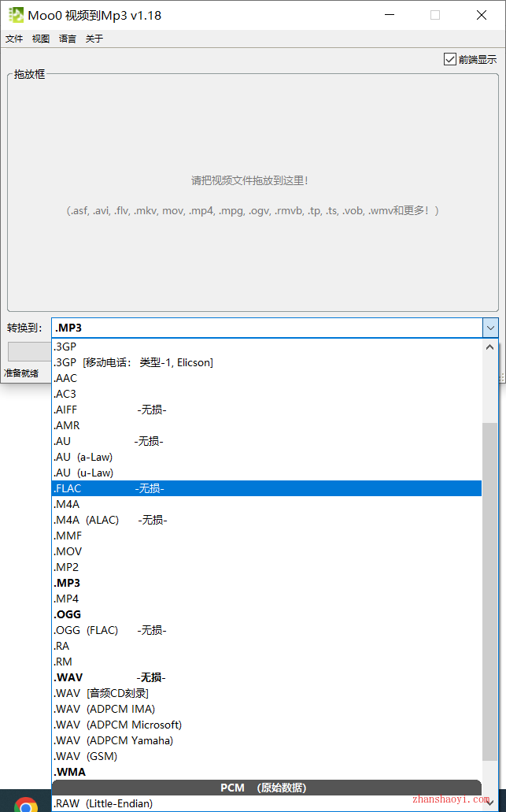Choose .AU (a-Law) option
506x812 pixels.
coord(267,457)
